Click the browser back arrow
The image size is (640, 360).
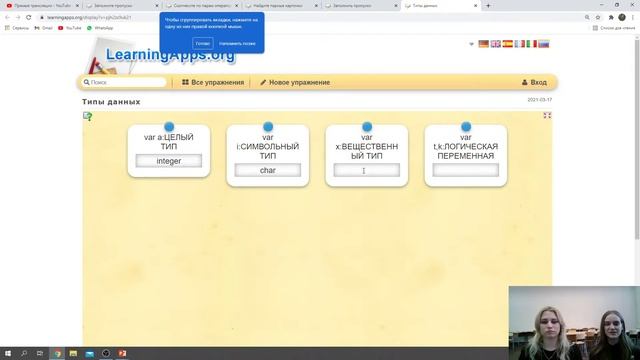tap(7, 18)
